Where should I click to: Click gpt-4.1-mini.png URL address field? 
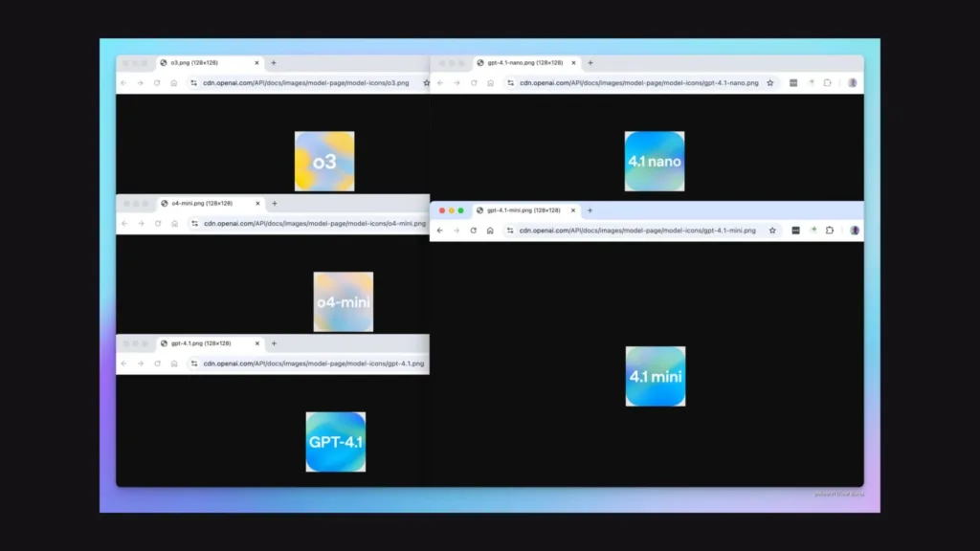pos(641,231)
